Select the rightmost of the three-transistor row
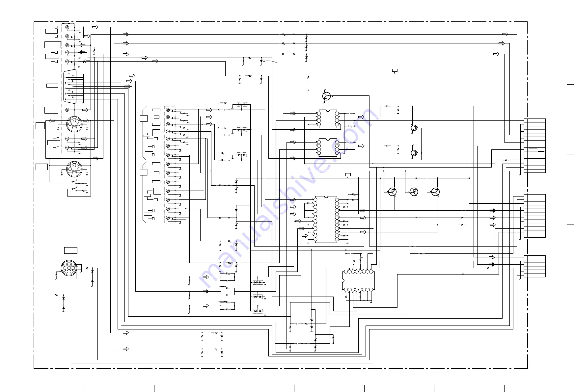Image resolution: width=574 pixels, height=392 pixels. point(436,192)
